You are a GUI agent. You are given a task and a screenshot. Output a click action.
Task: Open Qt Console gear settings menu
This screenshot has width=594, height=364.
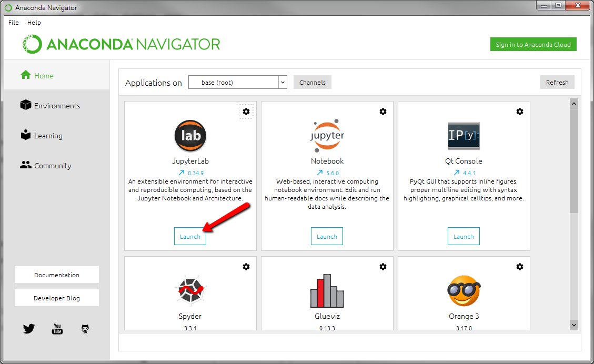coord(520,112)
